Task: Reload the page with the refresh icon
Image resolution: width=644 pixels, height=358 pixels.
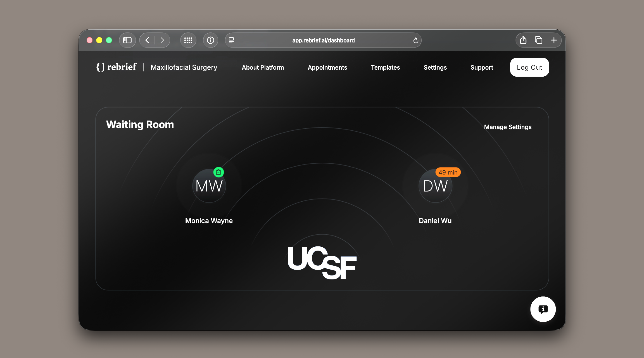Action: pos(415,41)
